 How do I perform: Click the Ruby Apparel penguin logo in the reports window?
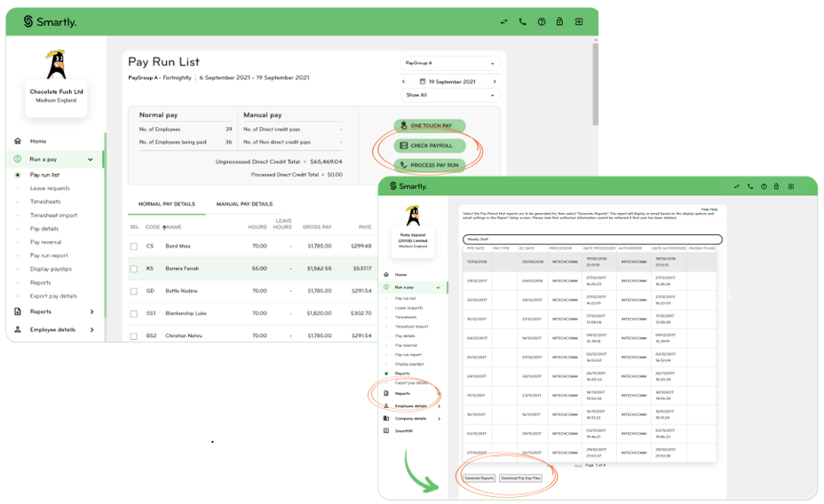pyautogui.click(x=414, y=217)
